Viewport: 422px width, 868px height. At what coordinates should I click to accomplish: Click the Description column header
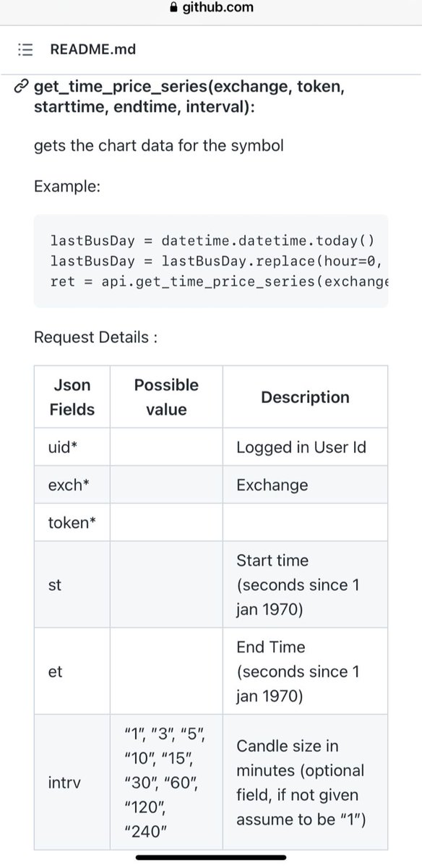tap(305, 397)
